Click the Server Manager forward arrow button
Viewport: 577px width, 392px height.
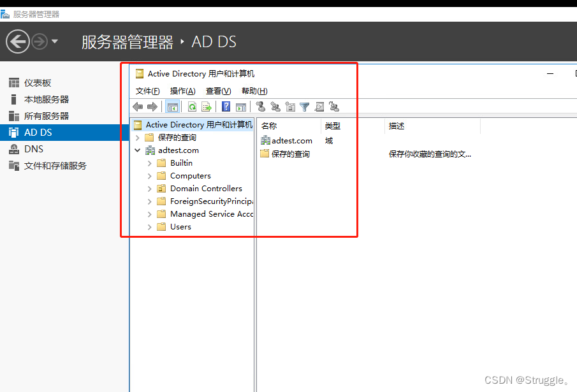[40, 41]
